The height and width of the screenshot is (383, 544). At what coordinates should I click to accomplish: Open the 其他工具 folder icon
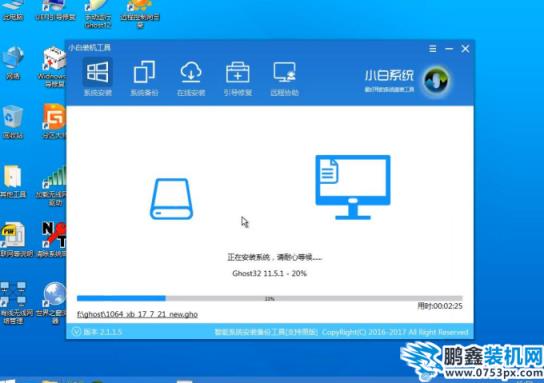[x=13, y=181]
